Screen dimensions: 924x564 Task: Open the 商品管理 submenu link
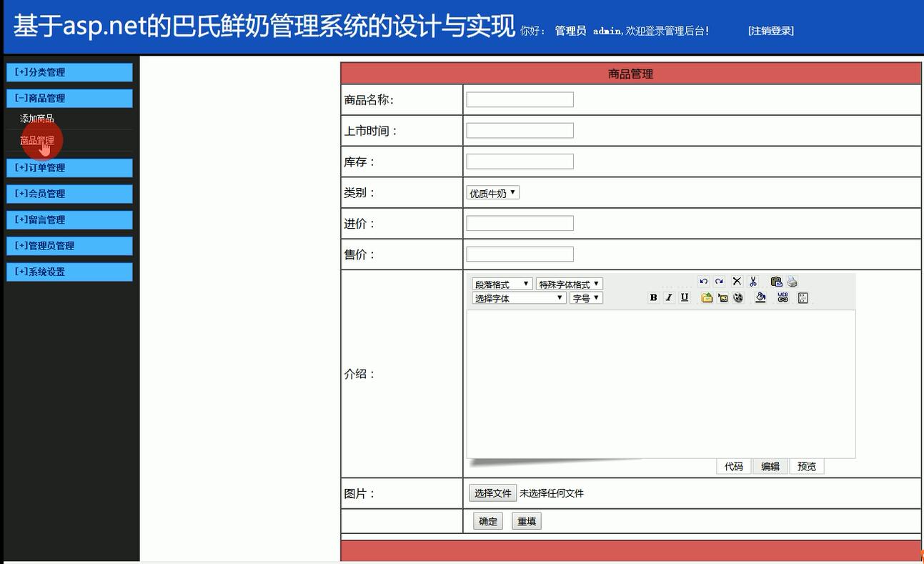coord(37,140)
